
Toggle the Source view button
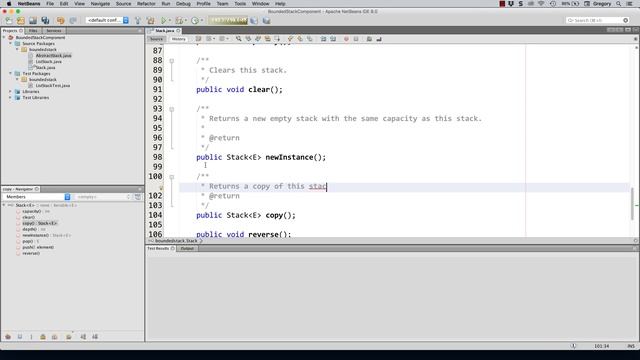(x=156, y=39)
